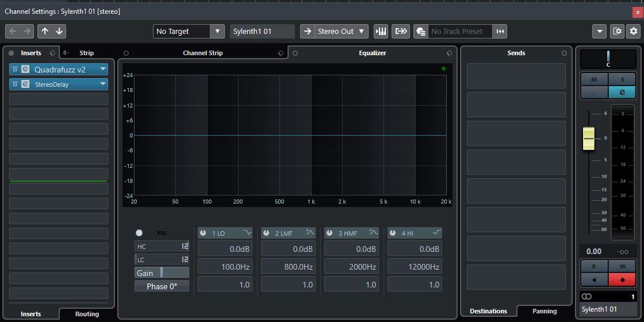Mute the channel with the M button
Screen dimensions: 644x322
[594, 79]
